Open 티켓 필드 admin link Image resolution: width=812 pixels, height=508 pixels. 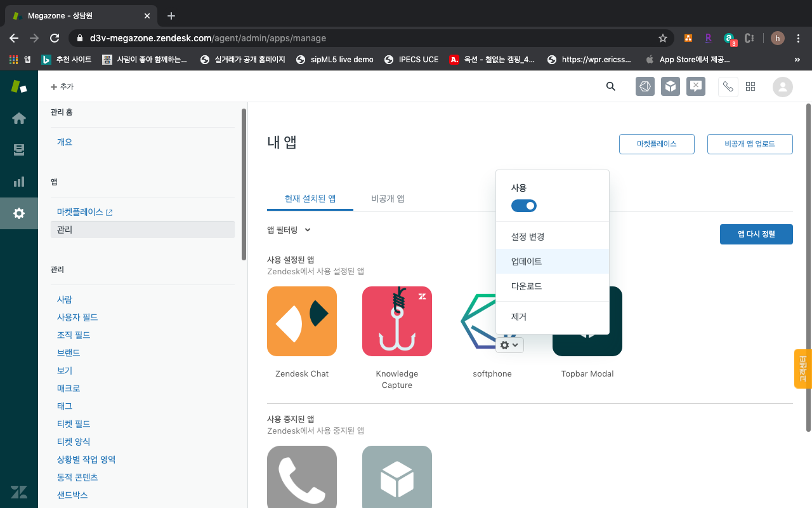coord(74,424)
